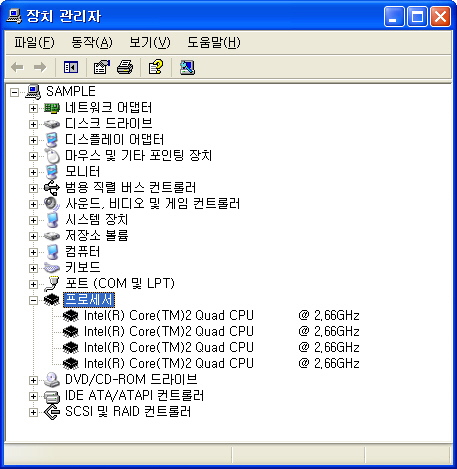This screenshot has width=457, height=469.
Task: Open the 도움말(H) menu
Action: [x=214, y=43]
